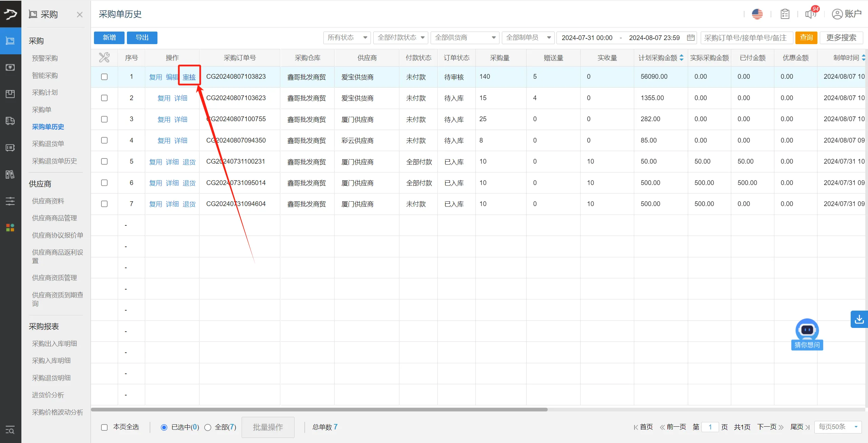Screen dimensions: 868x443
Task: Click the US flag language icon
Action: (757, 14)
